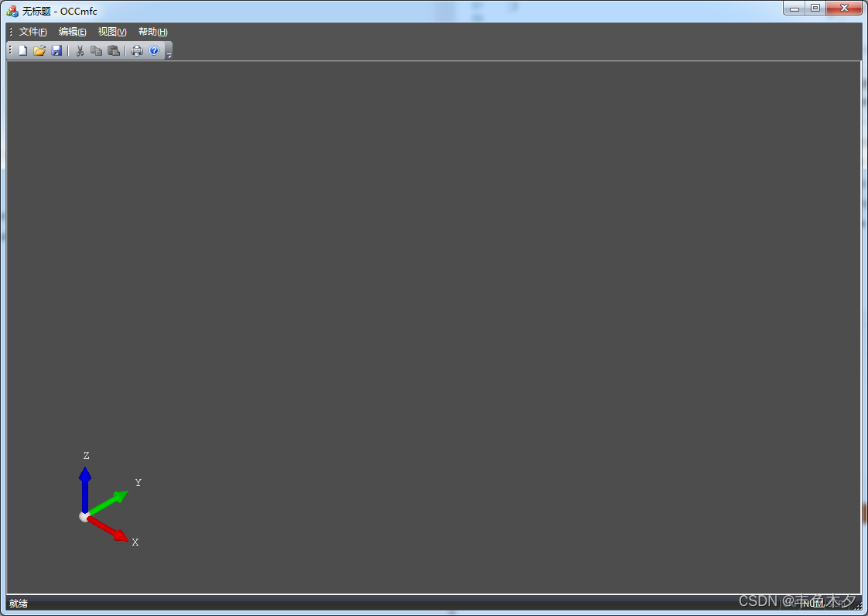The width and height of the screenshot is (868, 616).
Task: Minimize the OCCmfc window
Action: (x=794, y=9)
